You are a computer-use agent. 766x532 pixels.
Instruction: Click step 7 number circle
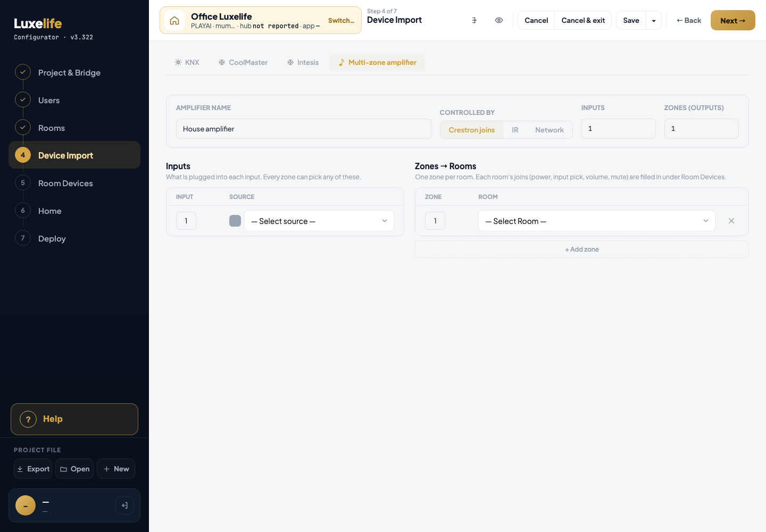click(x=23, y=238)
